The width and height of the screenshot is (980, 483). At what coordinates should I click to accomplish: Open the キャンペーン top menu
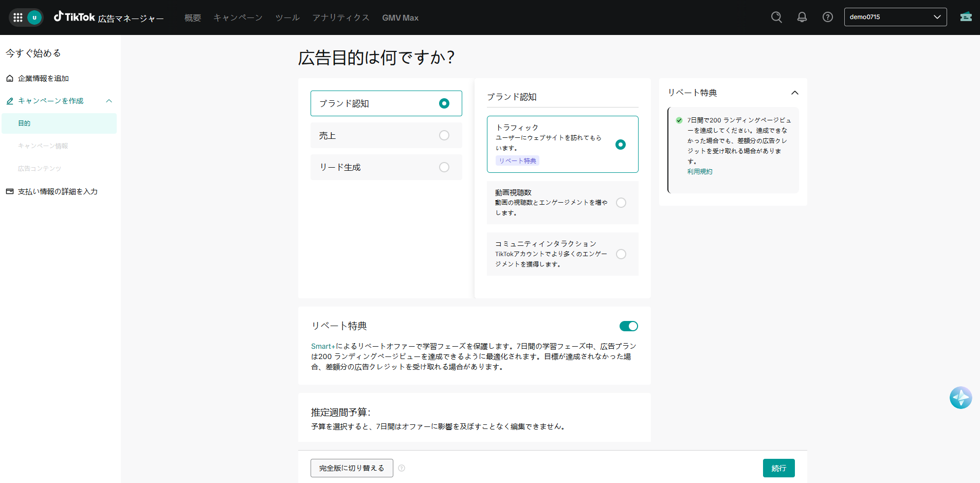point(238,17)
